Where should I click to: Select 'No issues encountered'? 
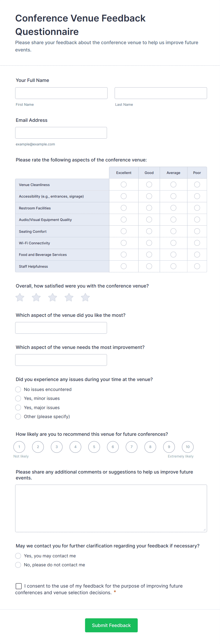(18, 389)
